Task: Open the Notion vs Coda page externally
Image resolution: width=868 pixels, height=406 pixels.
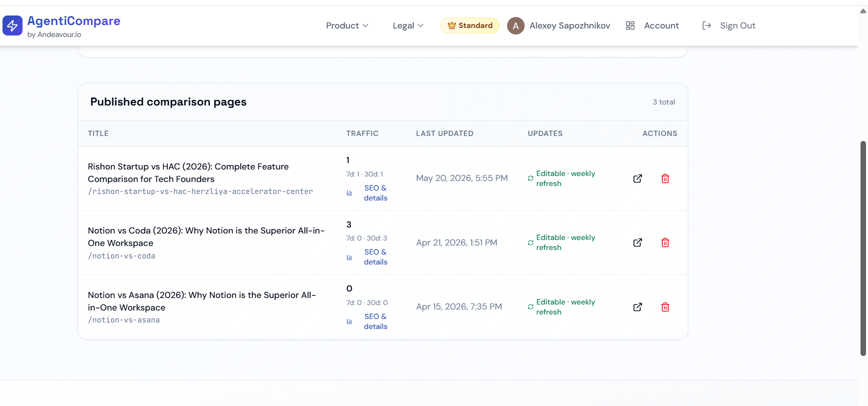Action: click(638, 242)
